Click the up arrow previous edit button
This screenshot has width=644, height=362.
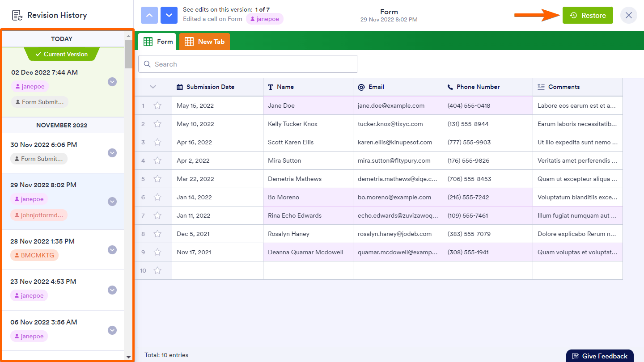149,15
